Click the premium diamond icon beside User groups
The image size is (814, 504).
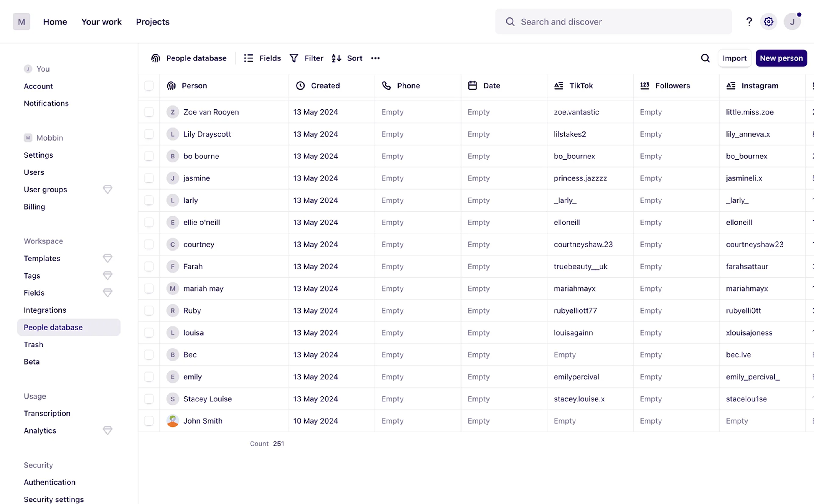[x=107, y=190]
